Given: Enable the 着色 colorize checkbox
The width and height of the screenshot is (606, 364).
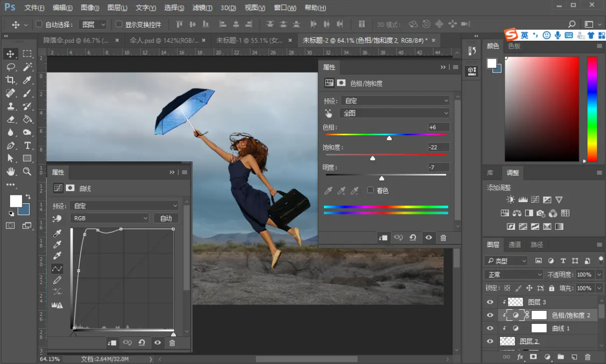Looking at the screenshot, I should [370, 191].
